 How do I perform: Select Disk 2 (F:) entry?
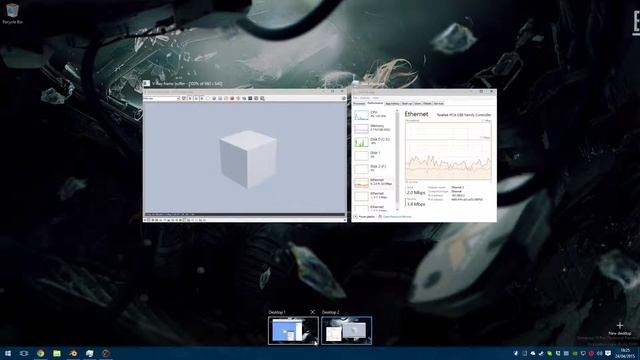(373, 169)
